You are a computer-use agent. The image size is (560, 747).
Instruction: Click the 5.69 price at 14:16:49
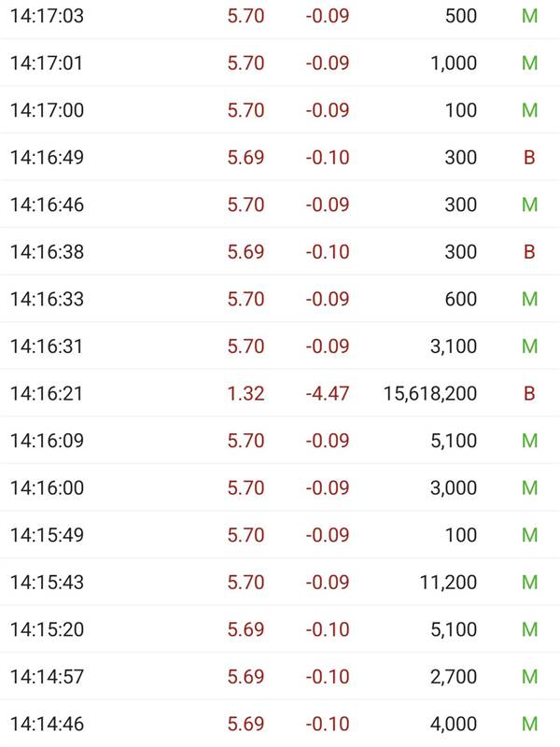(x=245, y=157)
